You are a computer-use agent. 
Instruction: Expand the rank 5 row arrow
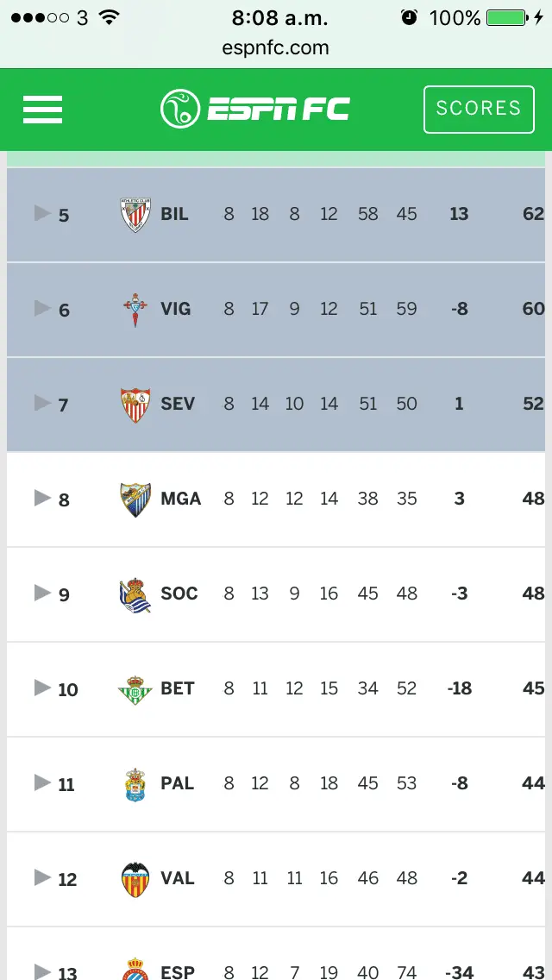tap(41, 213)
